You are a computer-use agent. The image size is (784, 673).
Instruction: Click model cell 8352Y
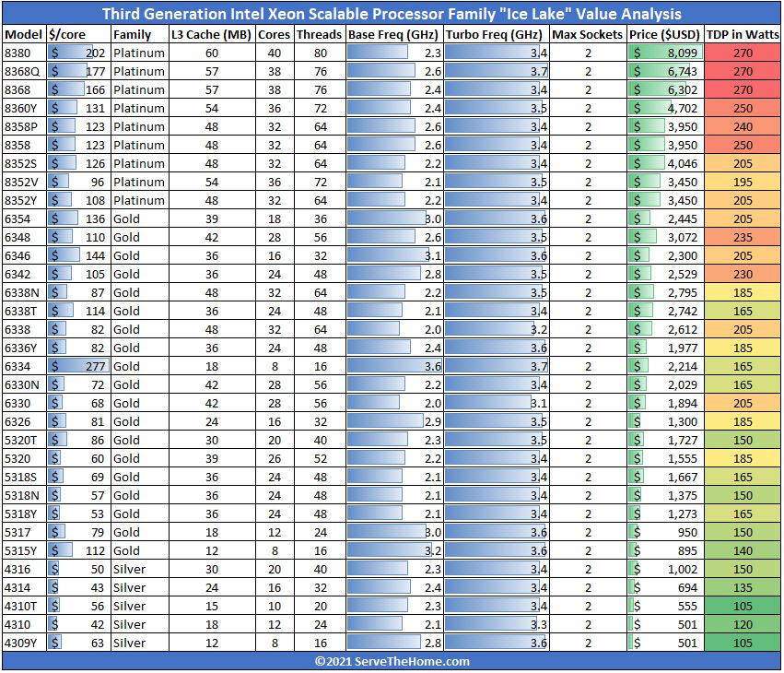coord(24,201)
